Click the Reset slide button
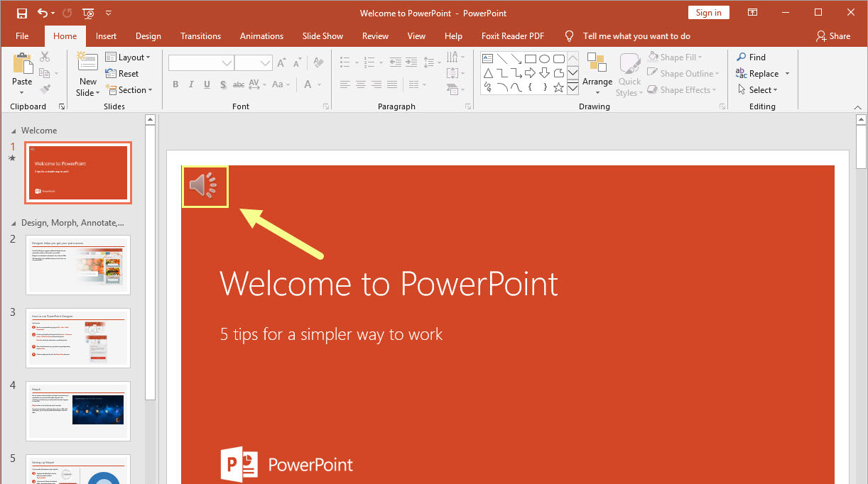 click(122, 74)
